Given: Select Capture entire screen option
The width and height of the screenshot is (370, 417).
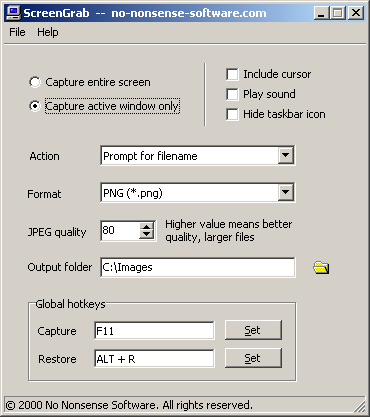Looking at the screenshot, I should tap(35, 82).
